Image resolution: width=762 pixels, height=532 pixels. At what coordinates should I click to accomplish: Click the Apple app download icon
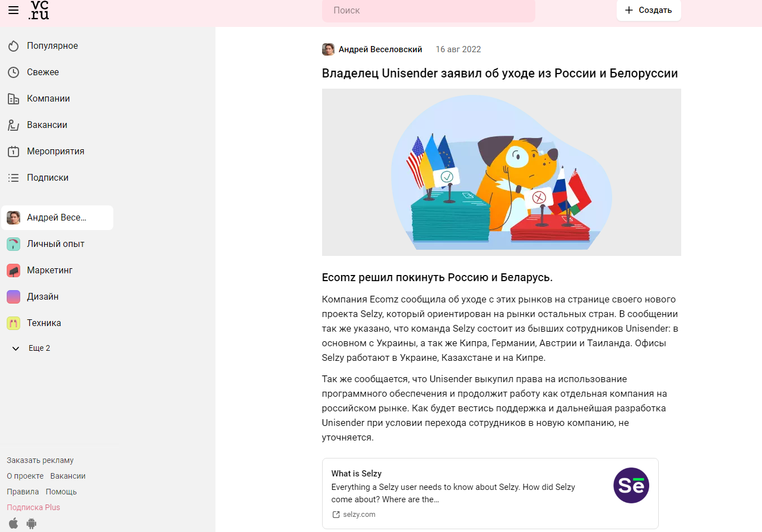(13, 524)
